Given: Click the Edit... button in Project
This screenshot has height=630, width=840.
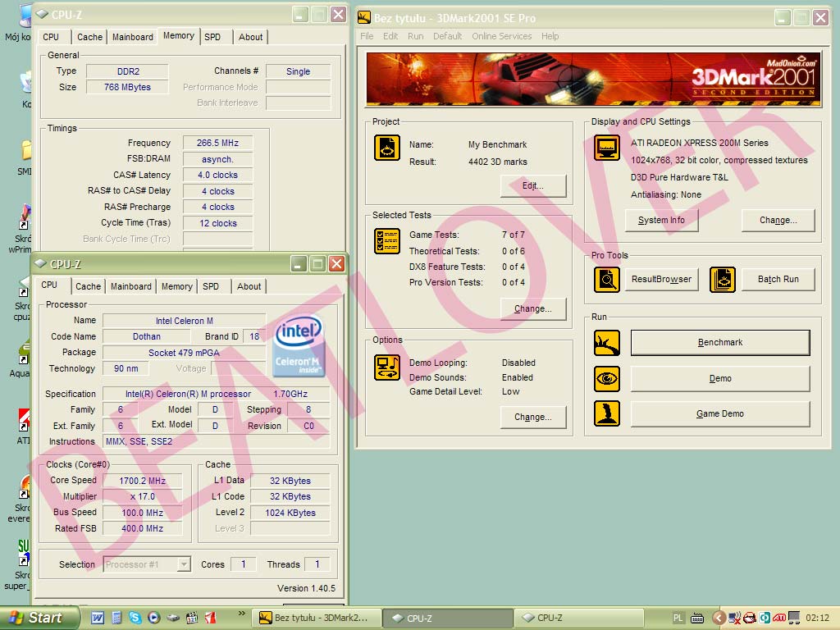Looking at the screenshot, I should [x=533, y=186].
